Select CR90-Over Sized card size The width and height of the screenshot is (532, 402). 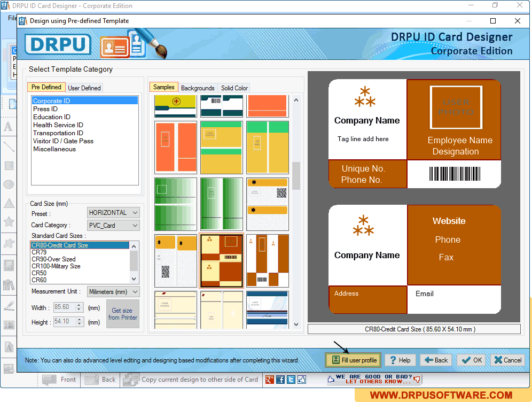coord(80,259)
